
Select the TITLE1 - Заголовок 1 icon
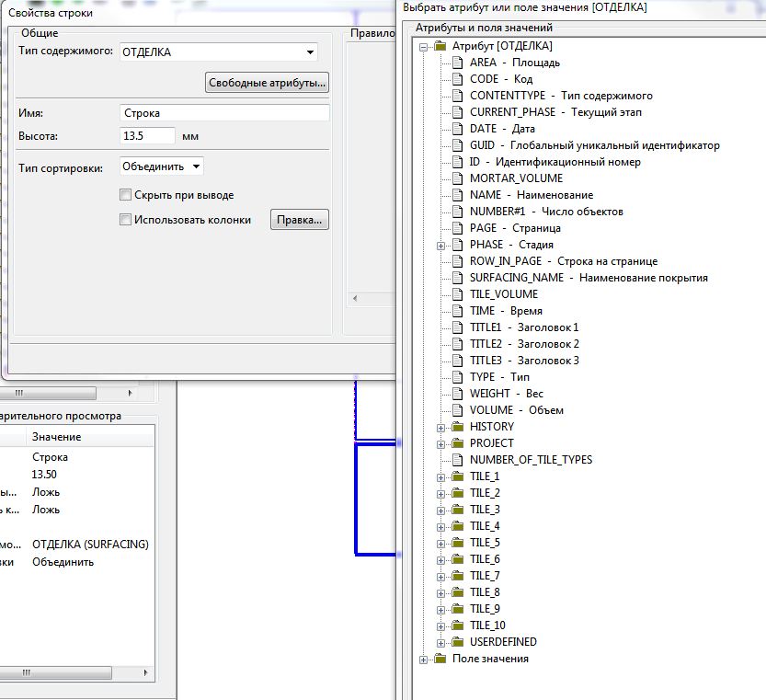(x=457, y=327)
